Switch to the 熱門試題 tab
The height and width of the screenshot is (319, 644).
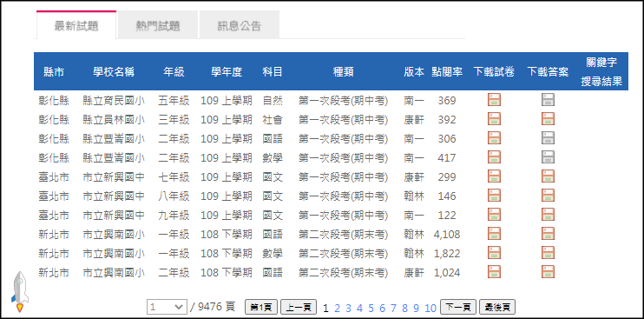tap(158, 26)
